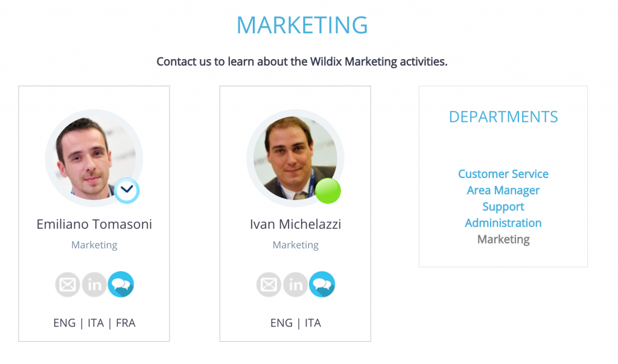Click Ivan Michelazzi's email icon

click(x=269, y=284)
